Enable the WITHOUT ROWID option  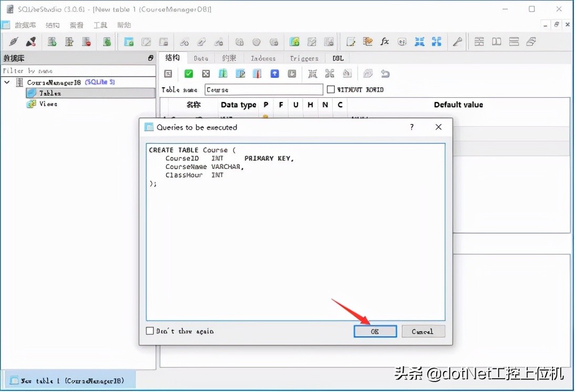pos(331,89)
